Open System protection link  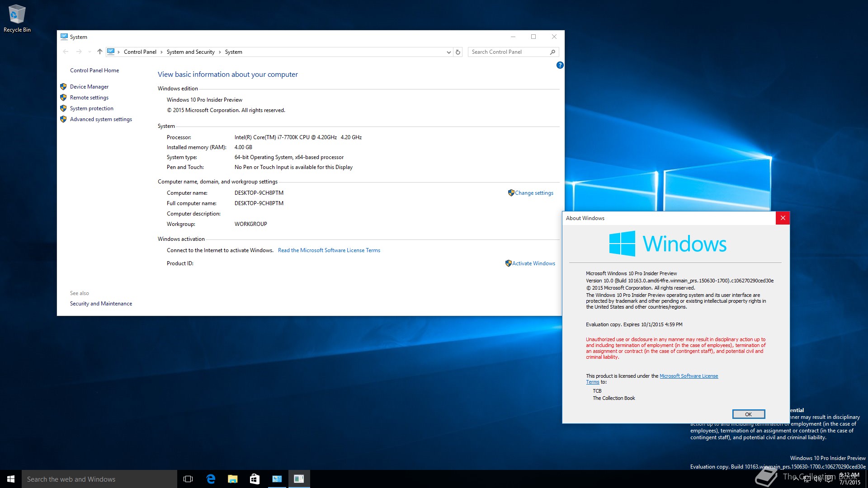[92, 108]
